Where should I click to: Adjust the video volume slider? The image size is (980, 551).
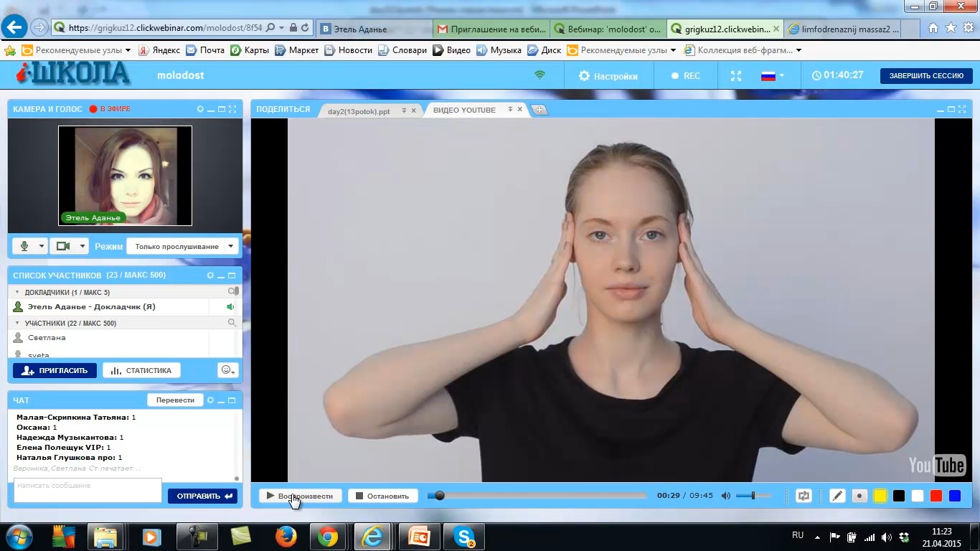tap(753, 496)
